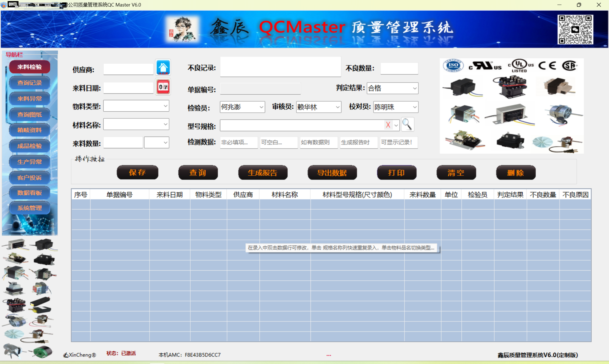Expand the 检验员 dropdown showing 何兆澎
609x364 pixels.
pos(261,107)
